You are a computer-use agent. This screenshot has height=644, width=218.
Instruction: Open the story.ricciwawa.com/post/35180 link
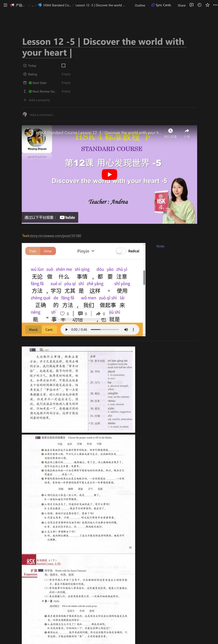tap(55, 236)
